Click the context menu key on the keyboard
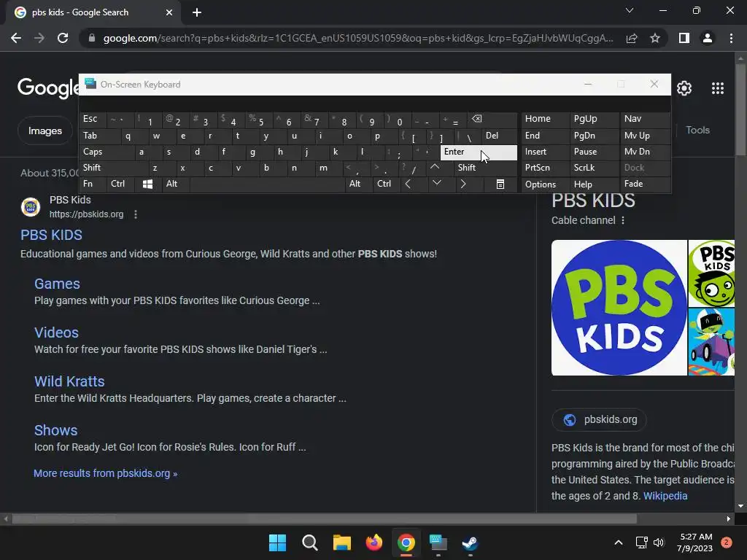Image resolution: width=747 pixels, height=560 pixels. click(x=500, y=184)
